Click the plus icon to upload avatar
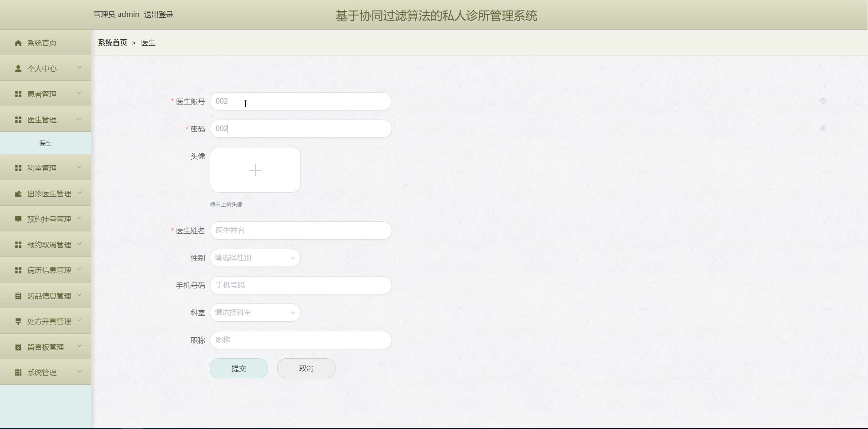Viewport: 868px width, 429px height. tap(255, 170)
